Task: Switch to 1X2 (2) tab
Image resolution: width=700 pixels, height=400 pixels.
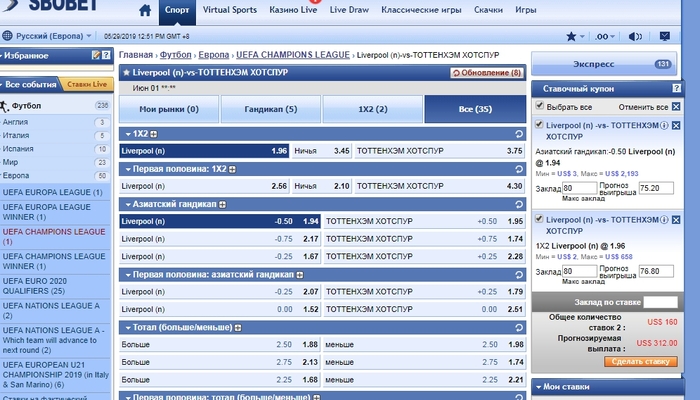Action: [373, 109]
